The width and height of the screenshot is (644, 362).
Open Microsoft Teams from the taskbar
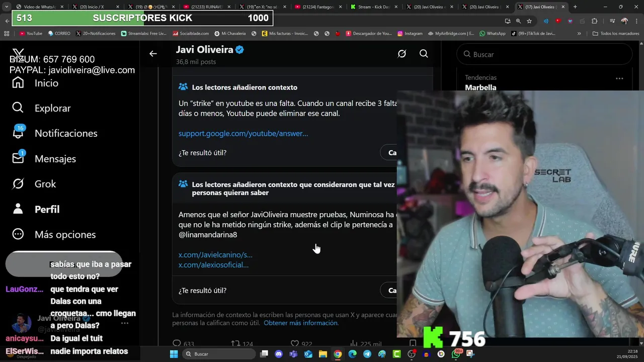(x=293, y=354)
